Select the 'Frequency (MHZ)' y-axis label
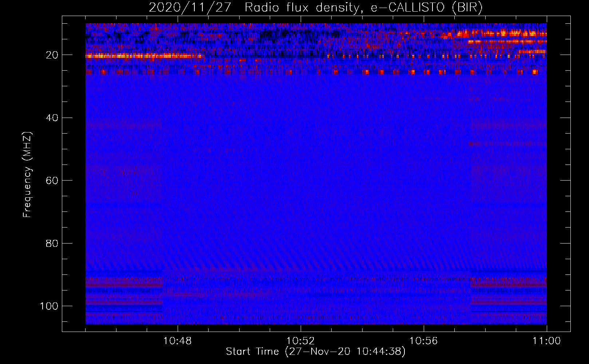The width and height of the screenshot is (589, 364). [27, 175]
